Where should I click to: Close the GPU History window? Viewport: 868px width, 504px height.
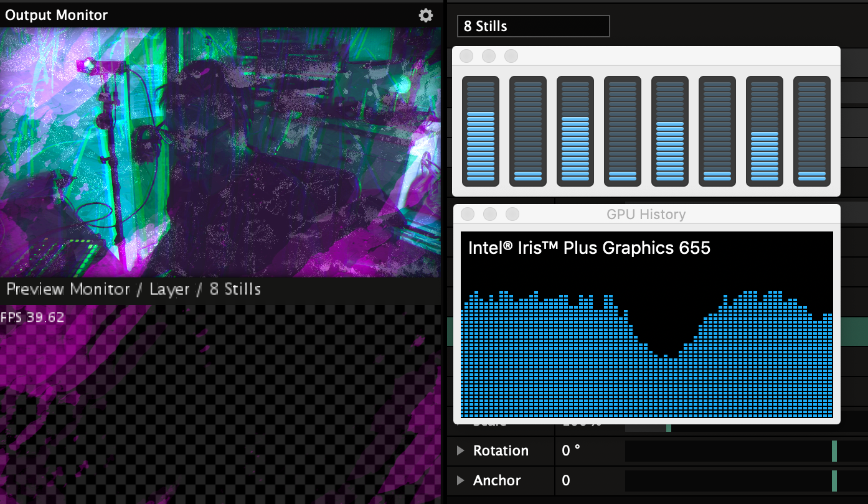tap(468, 214)
